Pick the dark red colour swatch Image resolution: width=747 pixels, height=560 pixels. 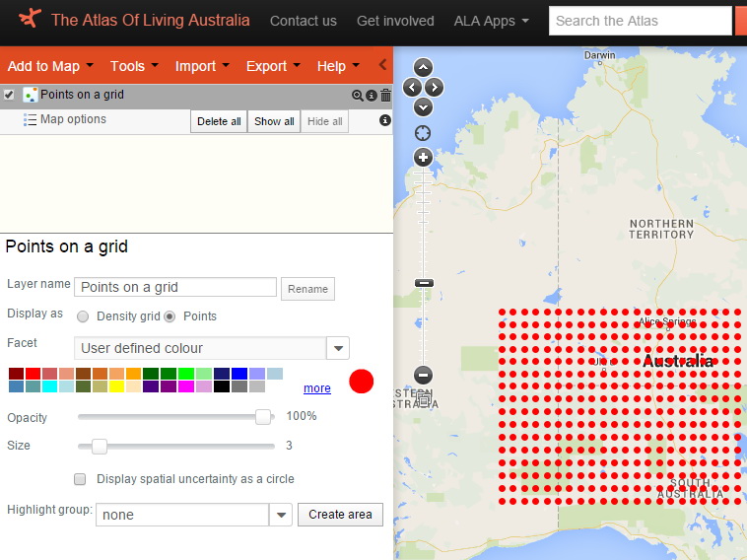click(16, 374)
